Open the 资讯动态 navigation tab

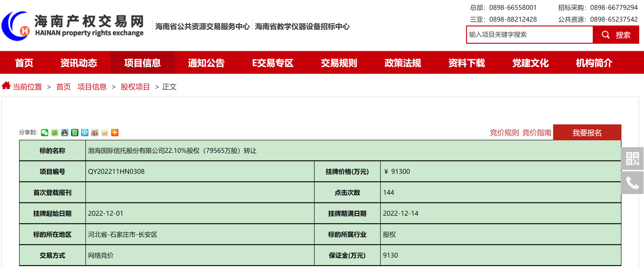pos(79,63)
